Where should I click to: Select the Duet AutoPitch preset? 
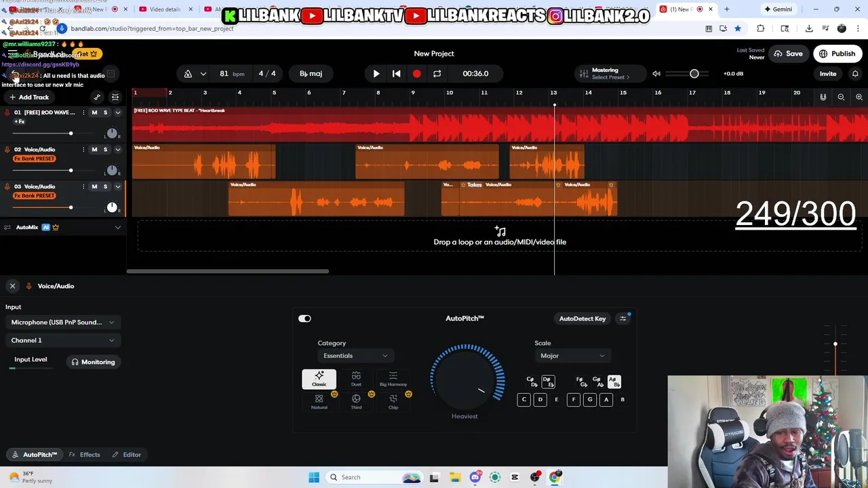[x=356, y=380]
